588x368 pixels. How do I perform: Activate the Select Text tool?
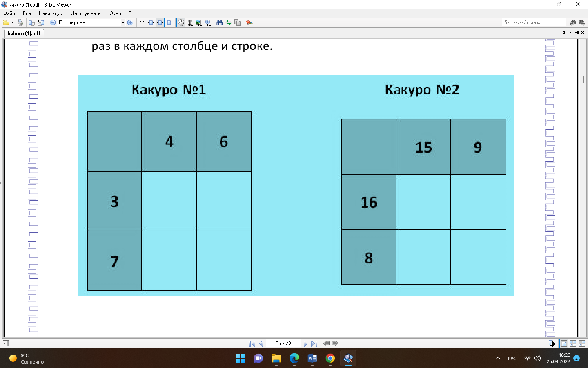190,22
